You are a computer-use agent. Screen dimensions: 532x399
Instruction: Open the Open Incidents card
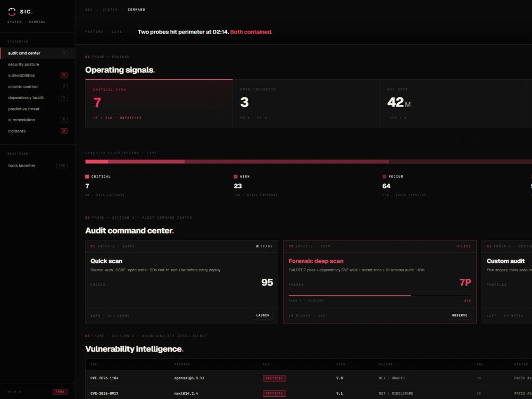pyautogui.click(x=306, y=104)
